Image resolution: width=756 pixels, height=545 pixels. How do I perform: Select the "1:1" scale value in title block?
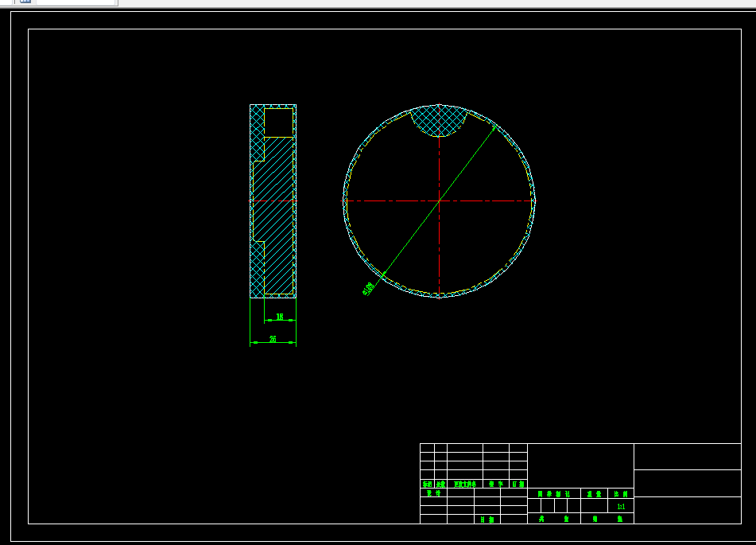point(621,506)
